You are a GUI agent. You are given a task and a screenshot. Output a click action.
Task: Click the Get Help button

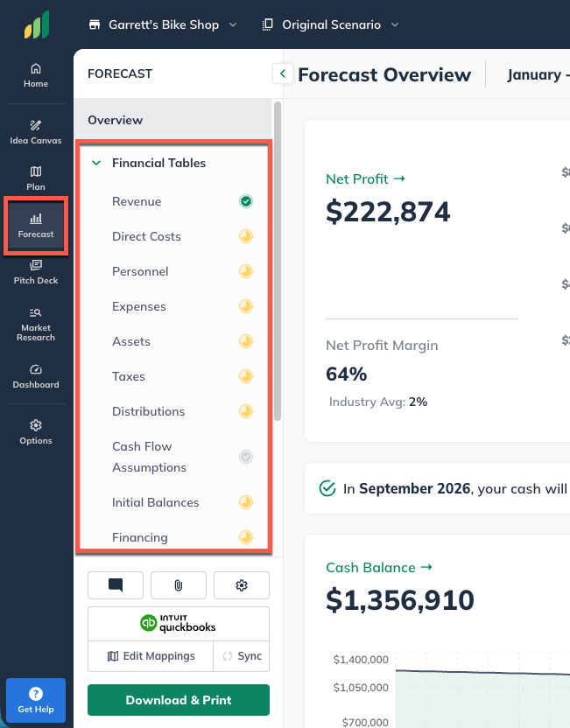36,700
